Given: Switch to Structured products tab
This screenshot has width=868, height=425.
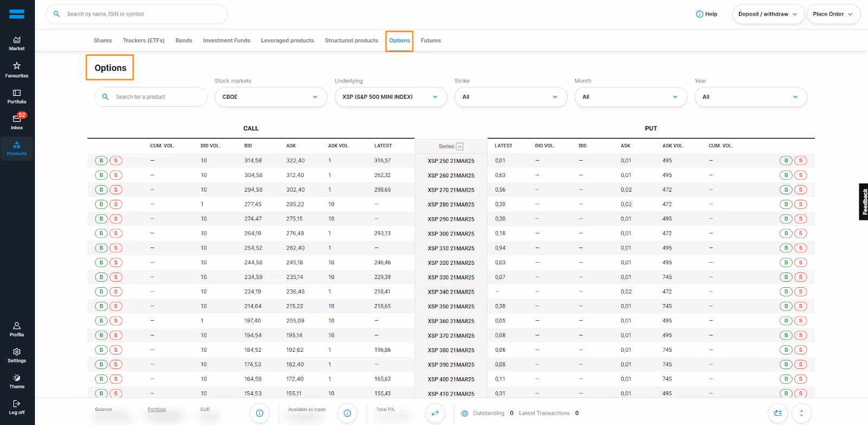Looking at the screenshot, I should (x=352, y=41).
